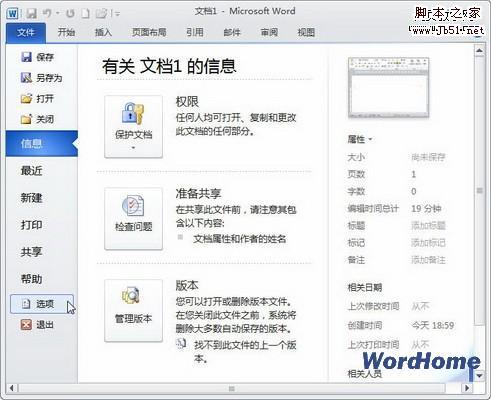Select 最近 (Recent) in the sidebar
Screen dimensions: 491x400
point(31,171)
